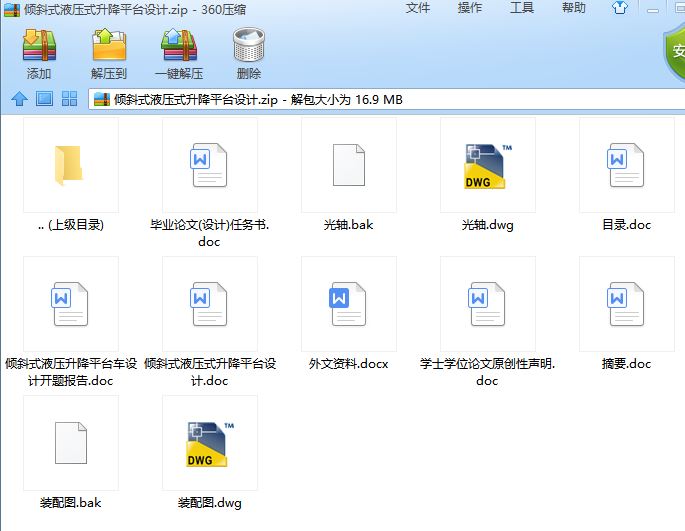Go up one level with blue arrow
The width and height of the screenshot is (685, 531).
(19, 99)
